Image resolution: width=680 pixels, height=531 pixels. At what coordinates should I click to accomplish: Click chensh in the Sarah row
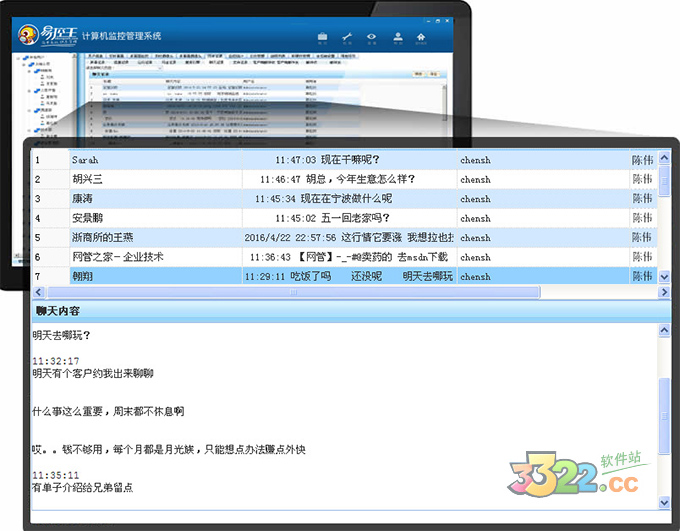point(476,160)
